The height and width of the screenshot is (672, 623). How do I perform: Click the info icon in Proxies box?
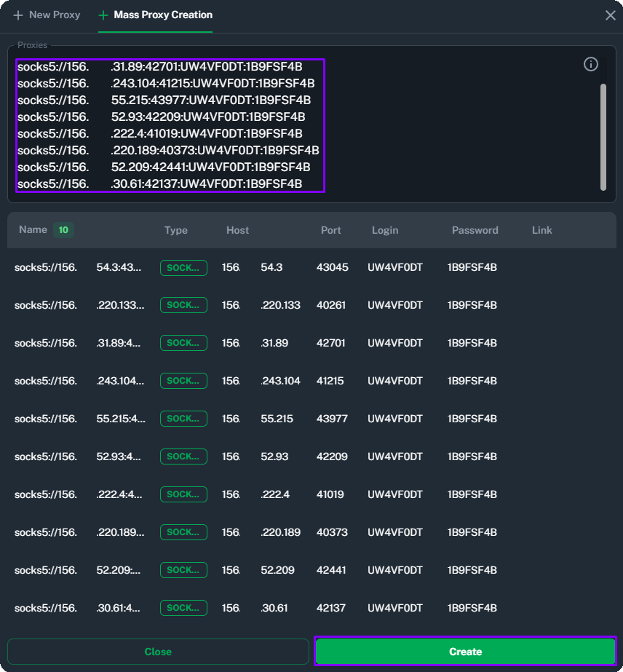coord(591,64)
